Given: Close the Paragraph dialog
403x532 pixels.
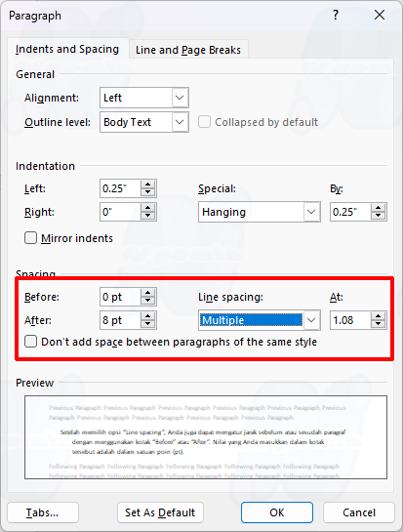Looking at the screenshot, I should 380,15.
